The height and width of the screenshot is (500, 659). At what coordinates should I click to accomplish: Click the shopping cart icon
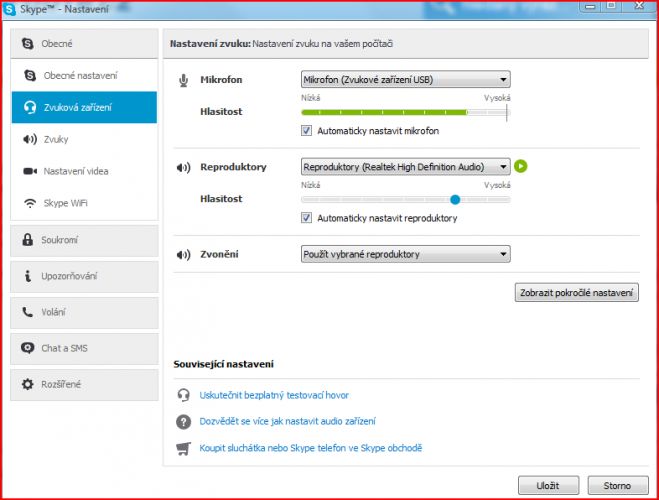click(x=183, y=448)
